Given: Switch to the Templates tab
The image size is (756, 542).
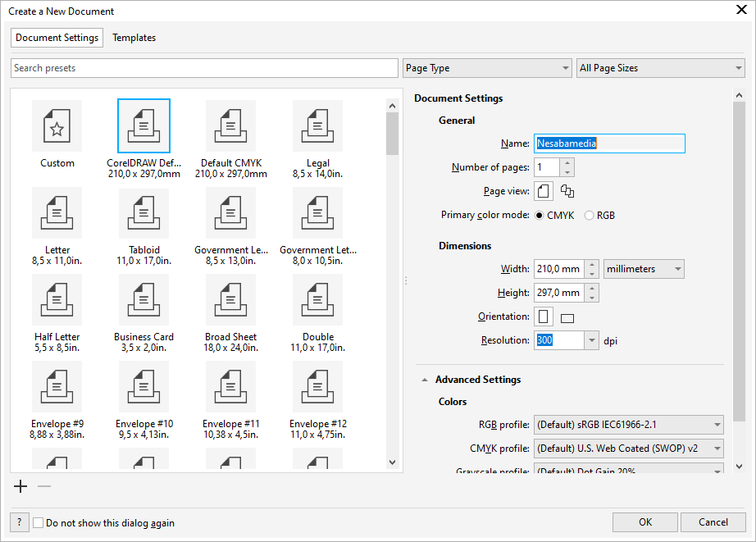Looking at the screenshot, I should [134, 38].
